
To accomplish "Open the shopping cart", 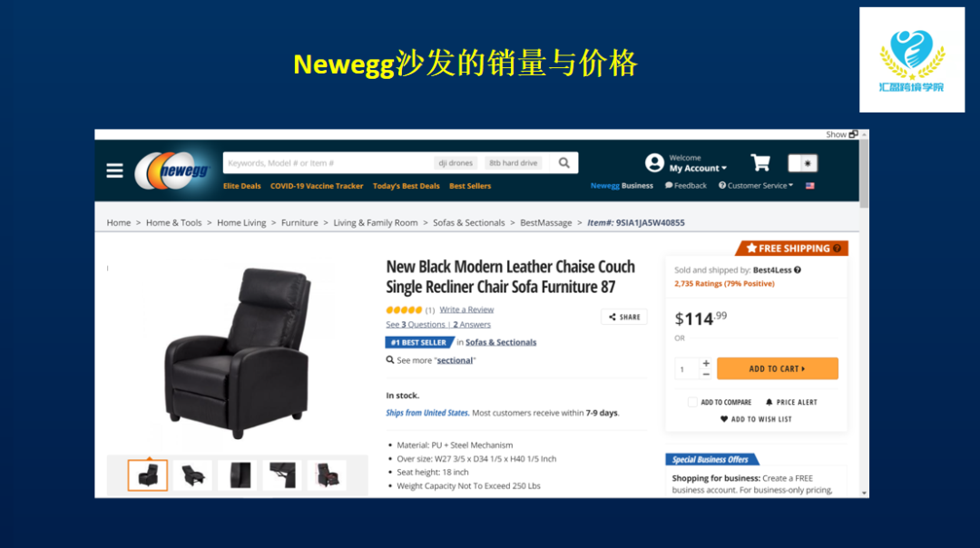I will [760, 163].
